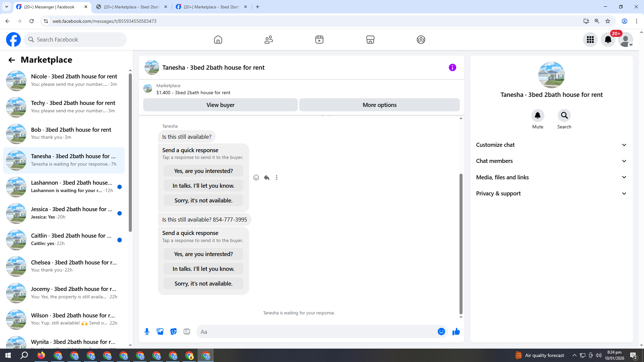This screenshot has width=644, height=362.
Task: Click the voice clip microphone icon
Action: pos(147,331)
